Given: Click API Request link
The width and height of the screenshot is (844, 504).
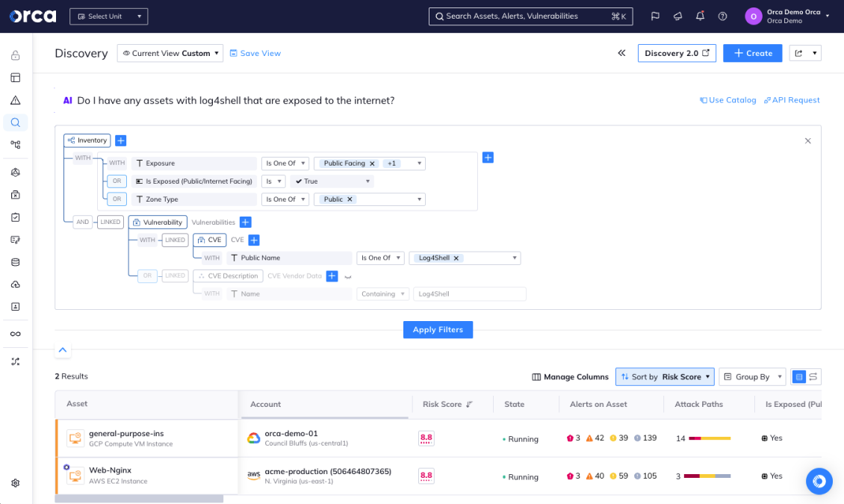Looking at the screenshot, I should (792, 100).
